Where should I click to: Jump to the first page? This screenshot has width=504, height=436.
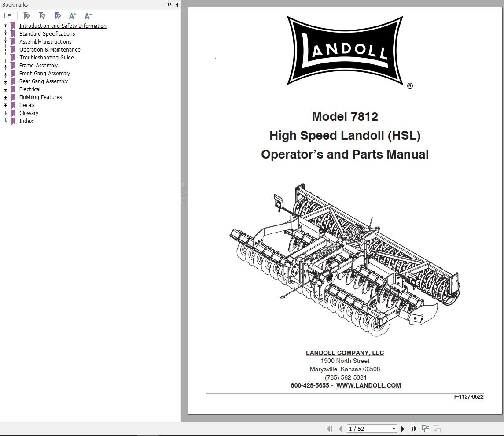(x=329, y=428)
